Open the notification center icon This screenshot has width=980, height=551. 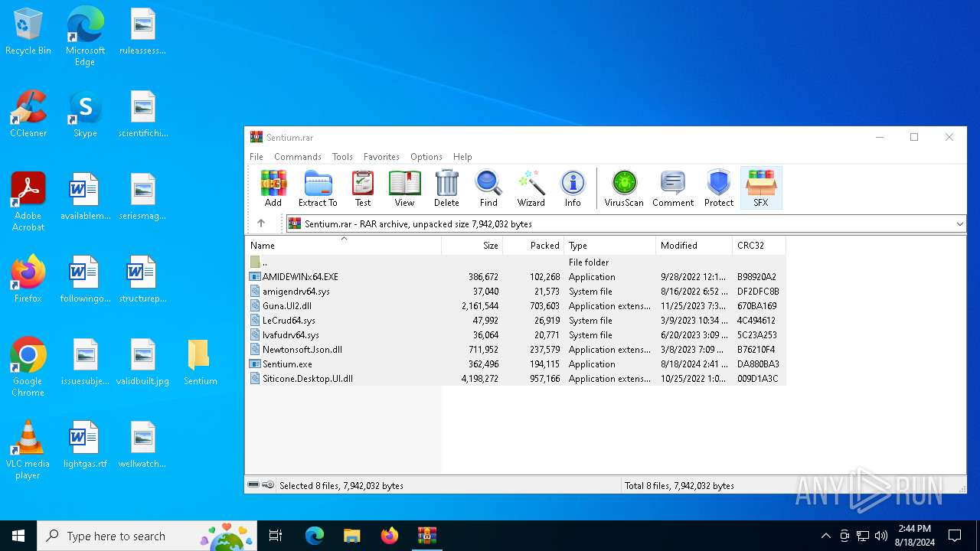(x=955, y=536)
